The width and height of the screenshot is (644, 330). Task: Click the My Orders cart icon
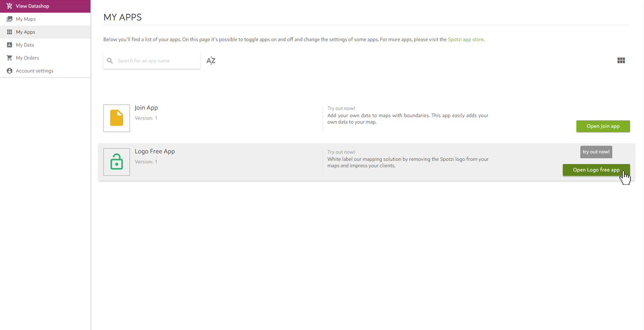9,58
